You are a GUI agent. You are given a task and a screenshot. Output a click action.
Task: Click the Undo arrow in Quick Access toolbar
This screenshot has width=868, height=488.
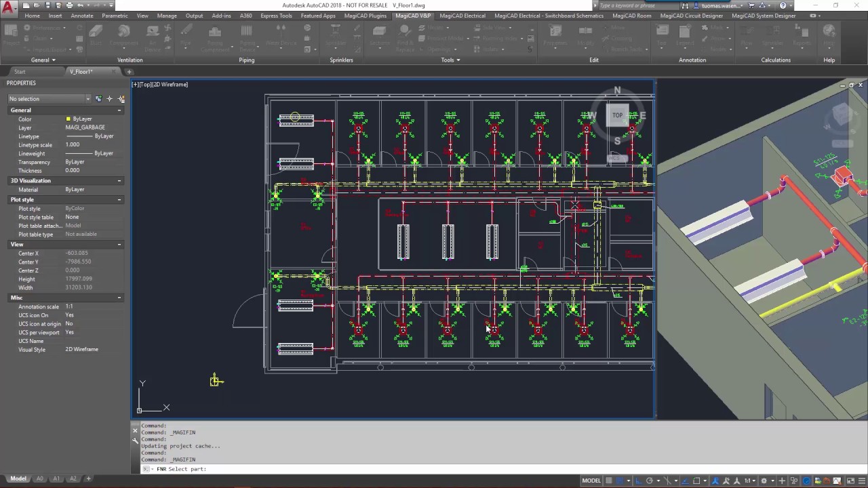click(x=81, y=5)
